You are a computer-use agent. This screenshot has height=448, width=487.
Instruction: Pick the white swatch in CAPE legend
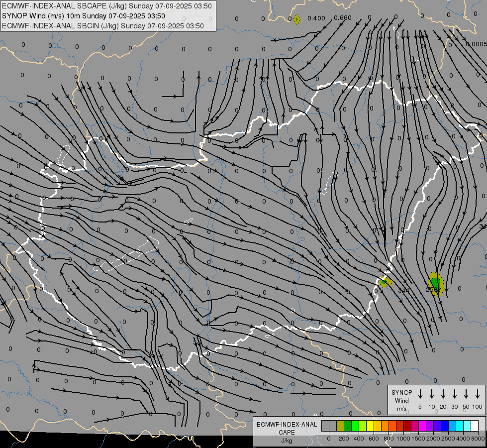point(475,426)
